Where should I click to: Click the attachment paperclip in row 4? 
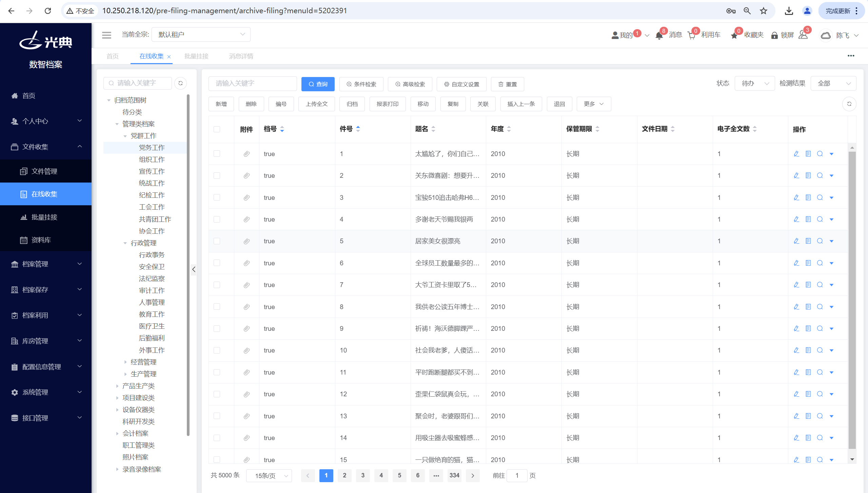(x=246, y=219)
